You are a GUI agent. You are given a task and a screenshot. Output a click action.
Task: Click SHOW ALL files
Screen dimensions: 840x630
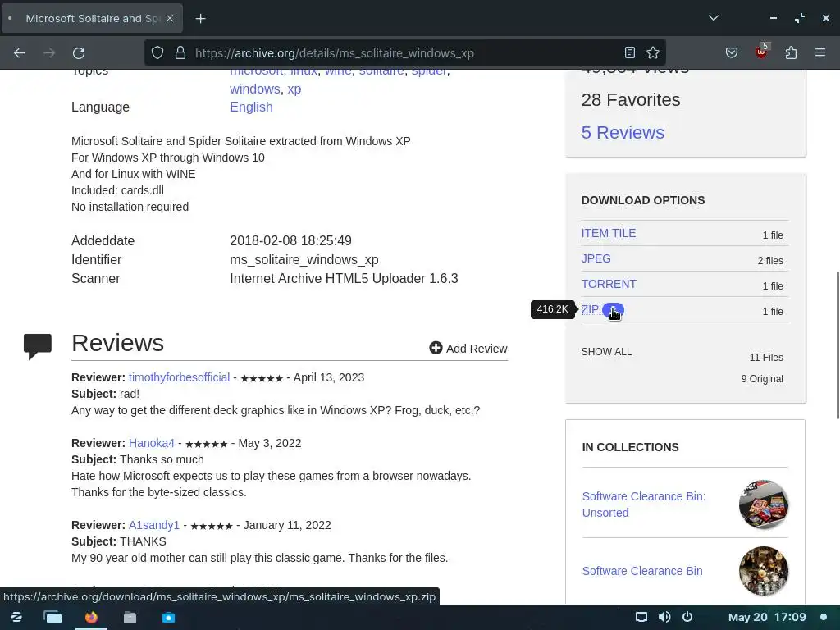(x=606, y=352)
